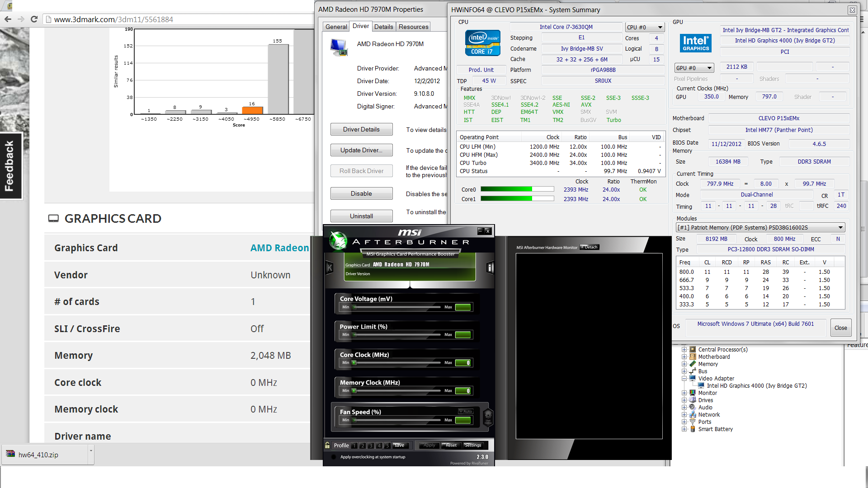Click the Ports tree icon
This screenshot has height=488, width=868.
pos(693,422)
